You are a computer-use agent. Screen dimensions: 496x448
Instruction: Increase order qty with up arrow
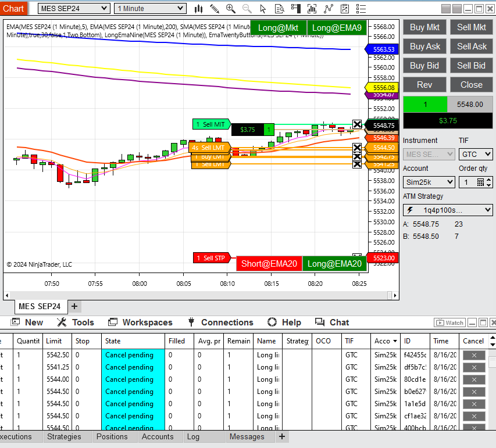tap(489, 180)
